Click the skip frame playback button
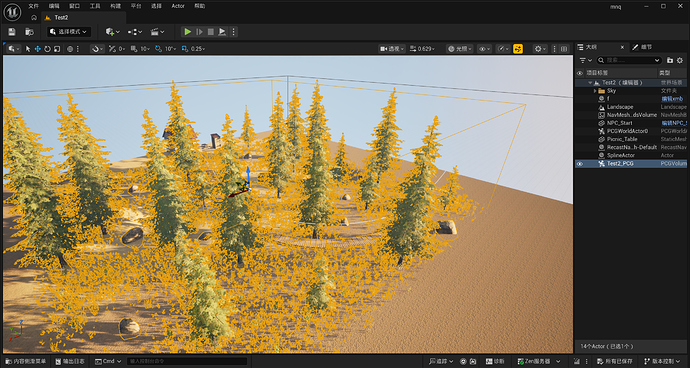The height and width of the screenshot is (368, 690). (x=199, y=32)
